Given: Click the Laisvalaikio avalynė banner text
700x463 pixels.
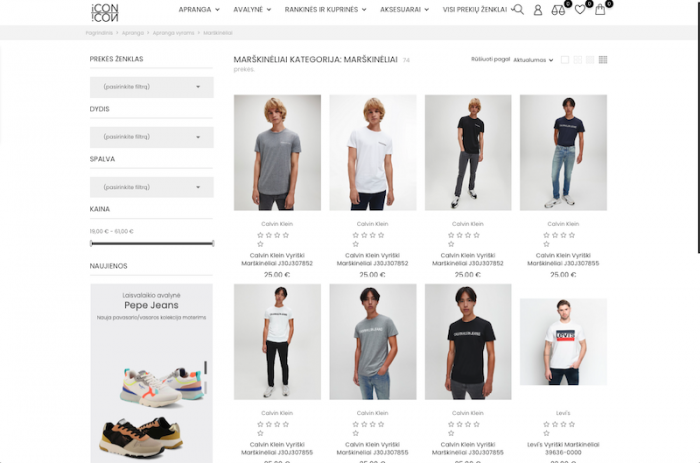Looking at the screenshot, I should coord(151,295).
